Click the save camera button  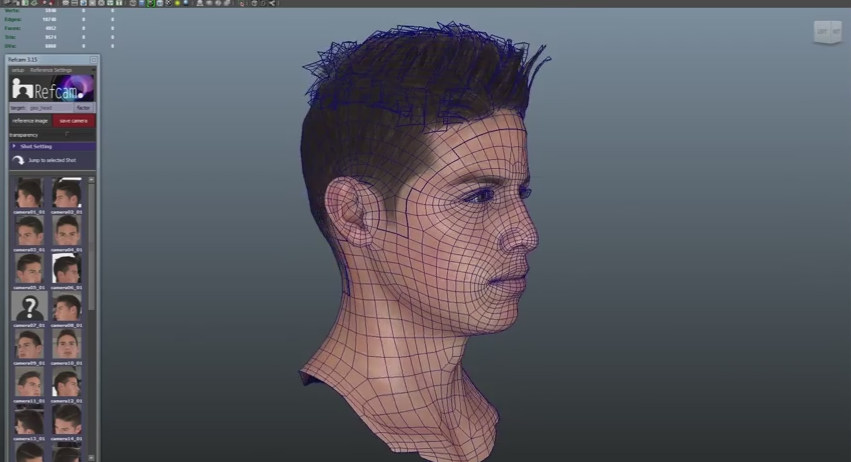[74, 121]
